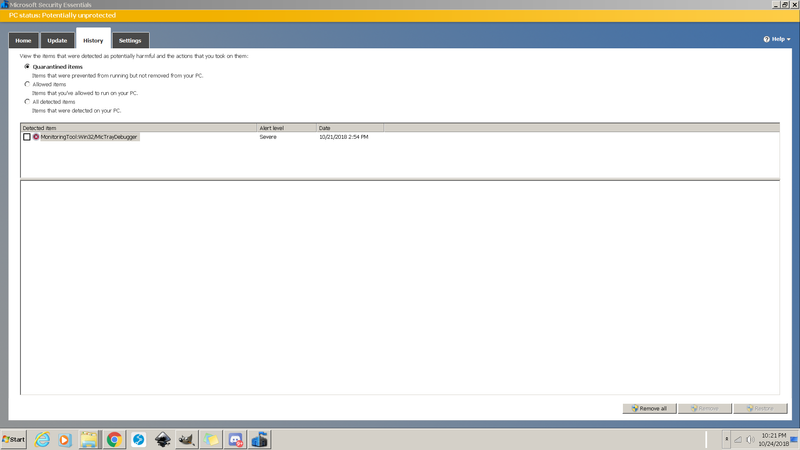The height and width of the screenshot is (450, 800).
Task: Open the Help dropdown menu
Action: 777,39
